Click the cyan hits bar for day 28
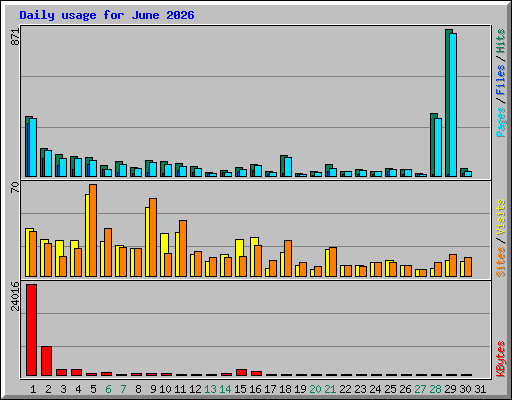 tap(438, 147)
